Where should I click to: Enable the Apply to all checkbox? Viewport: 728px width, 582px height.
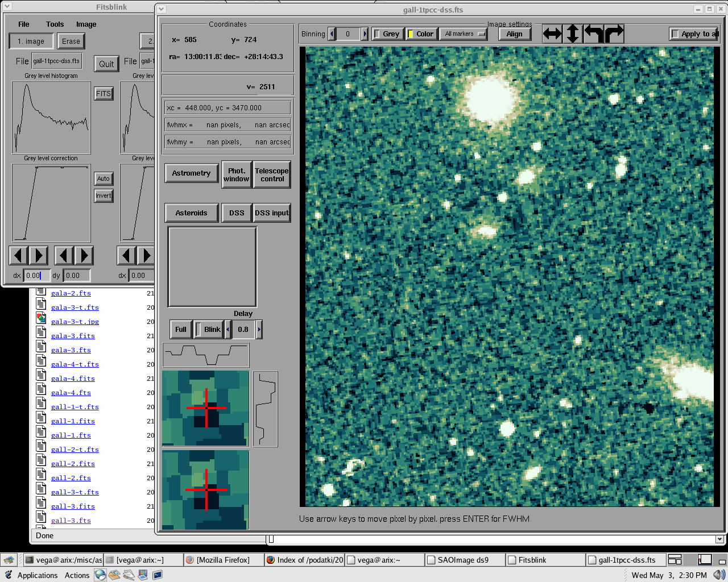click(x=694, y=34)
